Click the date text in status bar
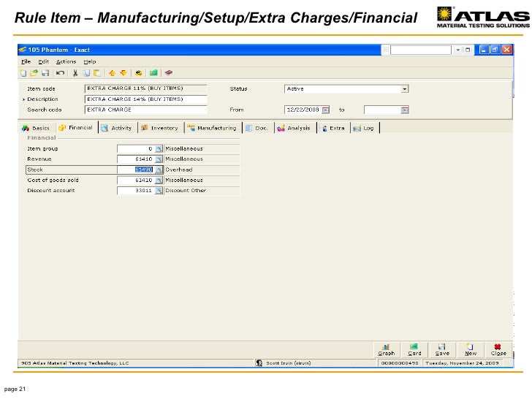Screen dimensions: 532x399 462,363
